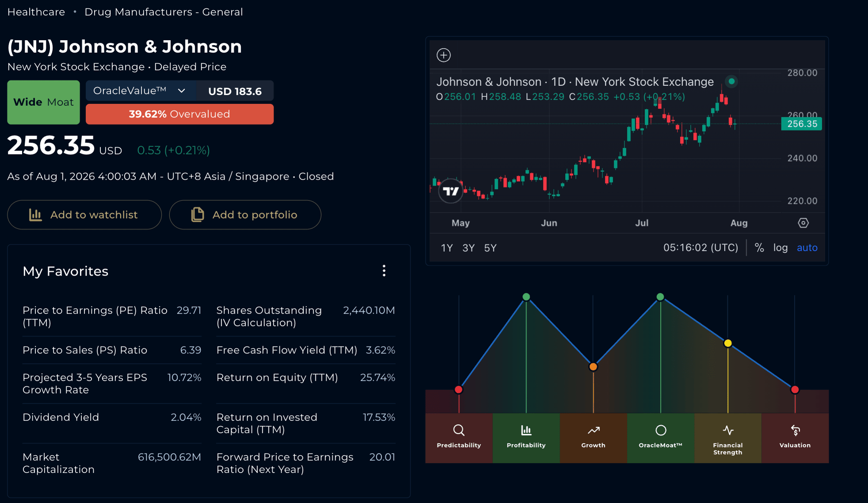Click Add to watchlist button
The width and height of the screenshot is (868, 503).
[84, 215]
